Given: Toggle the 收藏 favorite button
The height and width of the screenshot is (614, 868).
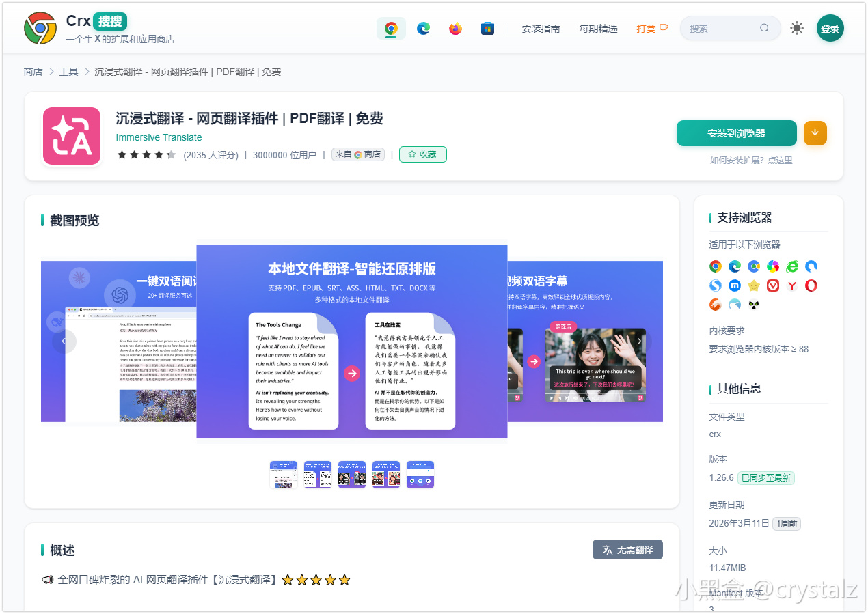Looking at the screenshot, I should [422, 154].
